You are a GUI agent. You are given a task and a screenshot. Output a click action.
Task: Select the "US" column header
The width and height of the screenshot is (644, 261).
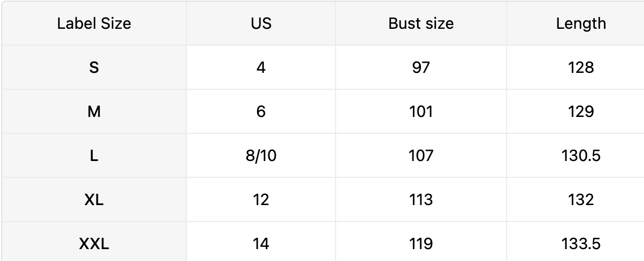point(261,24)
